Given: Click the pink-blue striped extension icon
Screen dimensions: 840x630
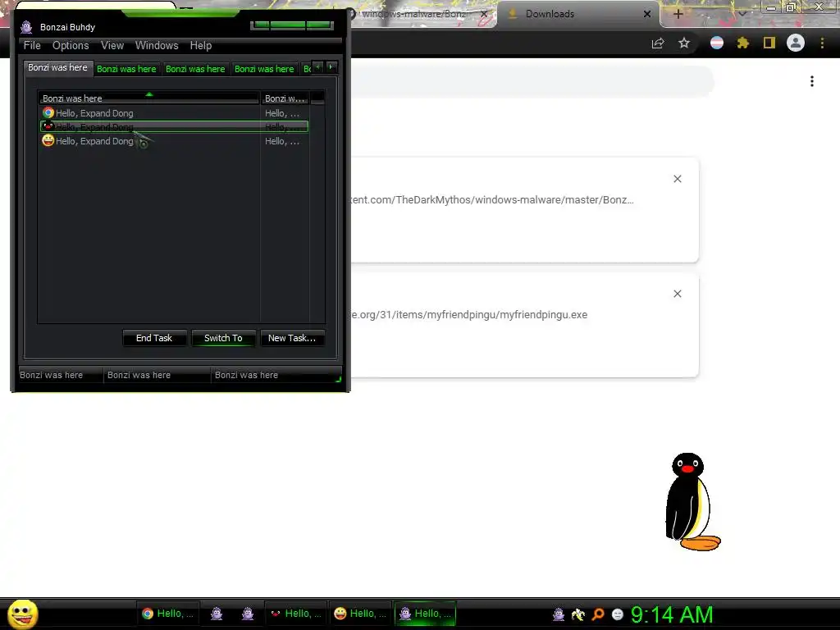Looking at the screenshot, I should coord(717,43).
